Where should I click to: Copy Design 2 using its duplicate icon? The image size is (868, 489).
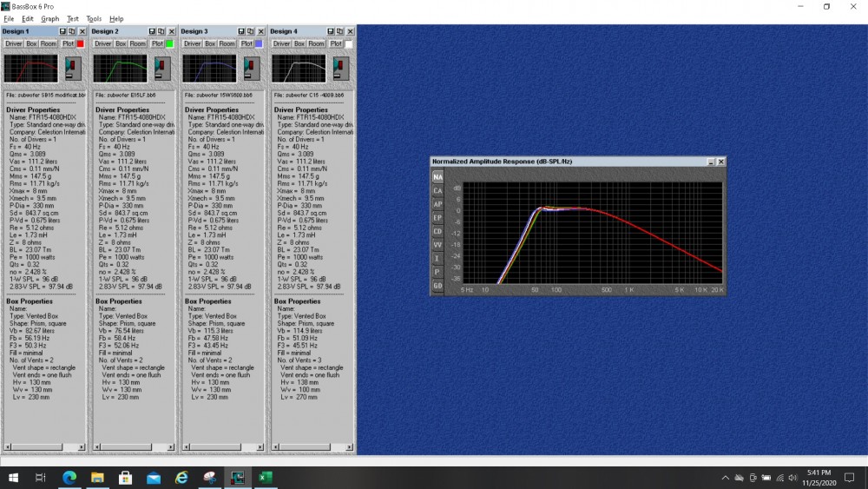click(161, 31)
